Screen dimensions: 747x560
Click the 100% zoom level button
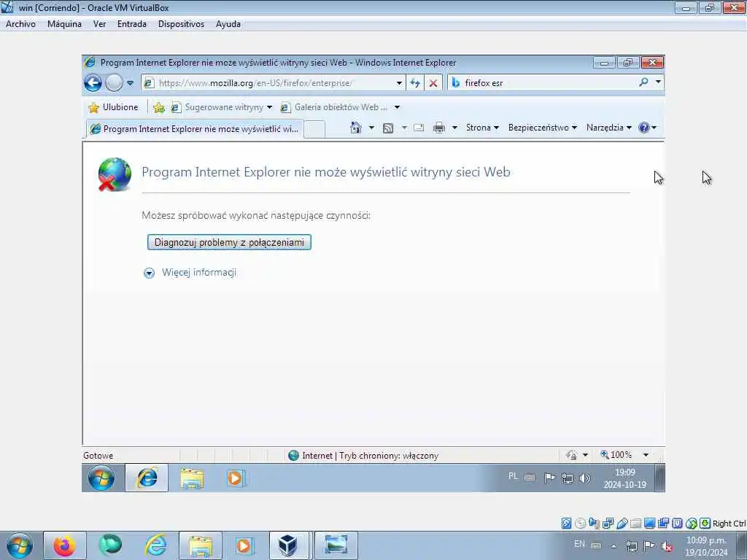pos(616,455)
